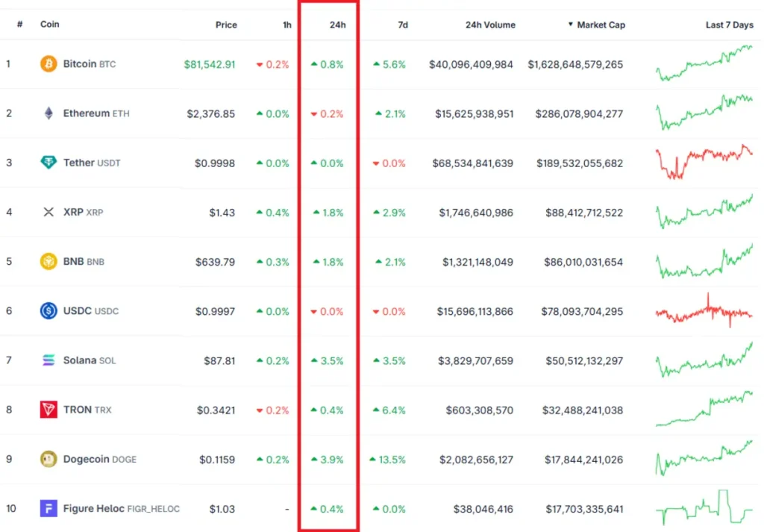Click BNB market cap $86,010,031,654
Image resolution: width=764 pixels, height=532 pixels.
[x=583, y=262]
